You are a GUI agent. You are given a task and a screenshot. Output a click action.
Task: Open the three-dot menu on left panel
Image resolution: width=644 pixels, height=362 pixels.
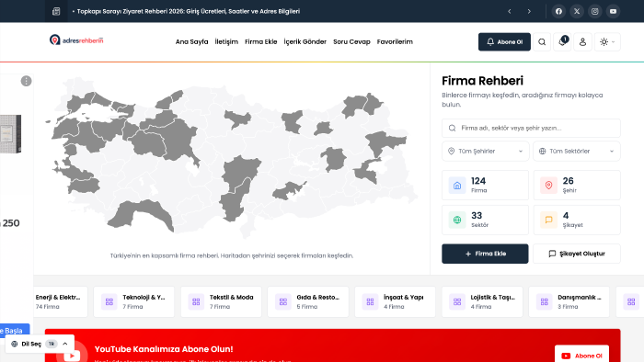pos(26,81)
